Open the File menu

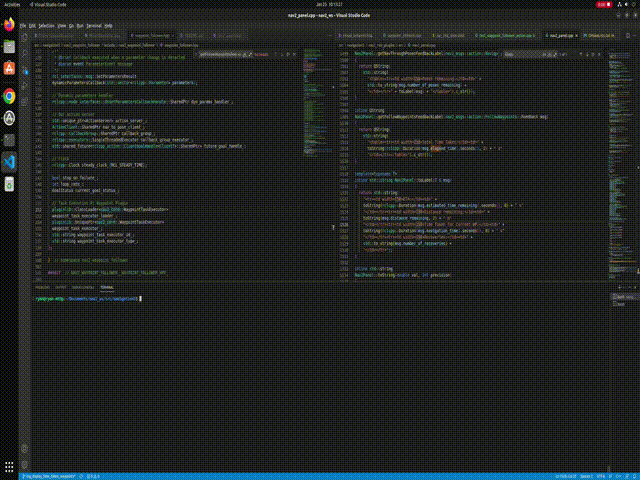click(x=23, y=26)
